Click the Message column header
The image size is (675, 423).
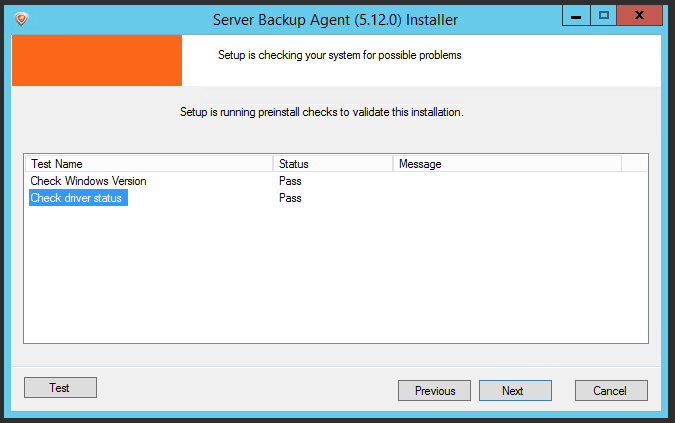pyautogui.click(x=508, y=164)
